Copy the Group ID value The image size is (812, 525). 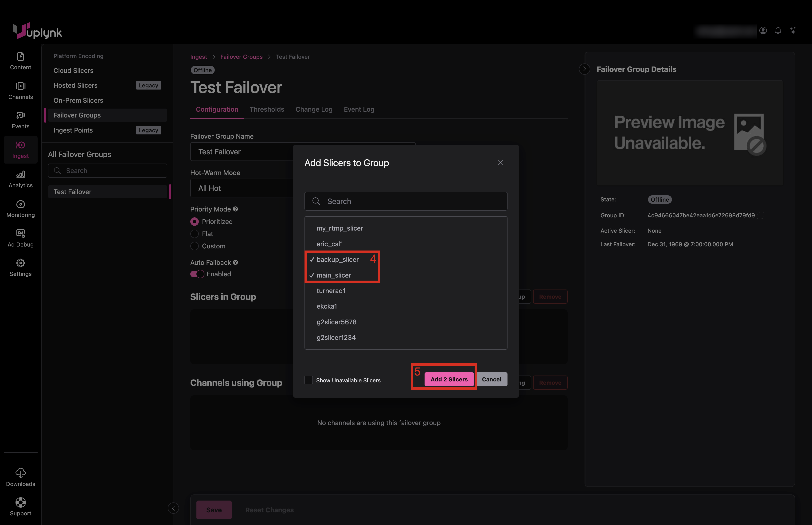point(761,215)
